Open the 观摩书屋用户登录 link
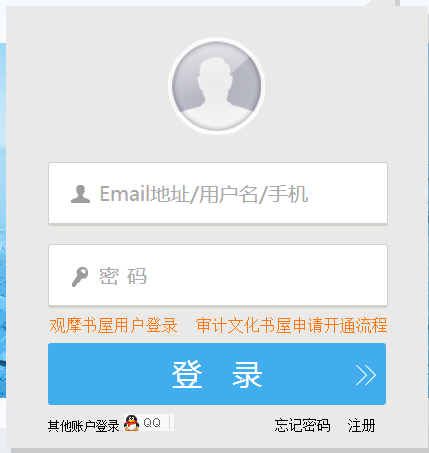The height and width of the screenshot is (453, 429). click(113, 325)
